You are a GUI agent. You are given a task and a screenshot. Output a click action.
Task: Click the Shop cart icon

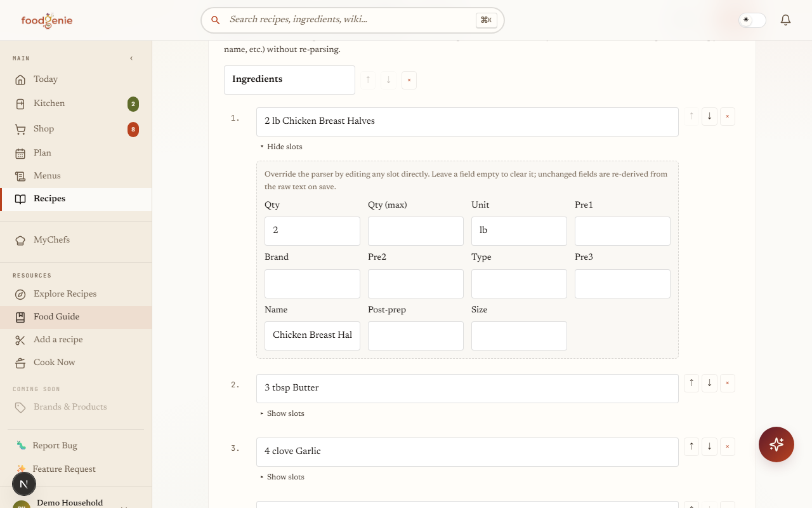point(20,129)
